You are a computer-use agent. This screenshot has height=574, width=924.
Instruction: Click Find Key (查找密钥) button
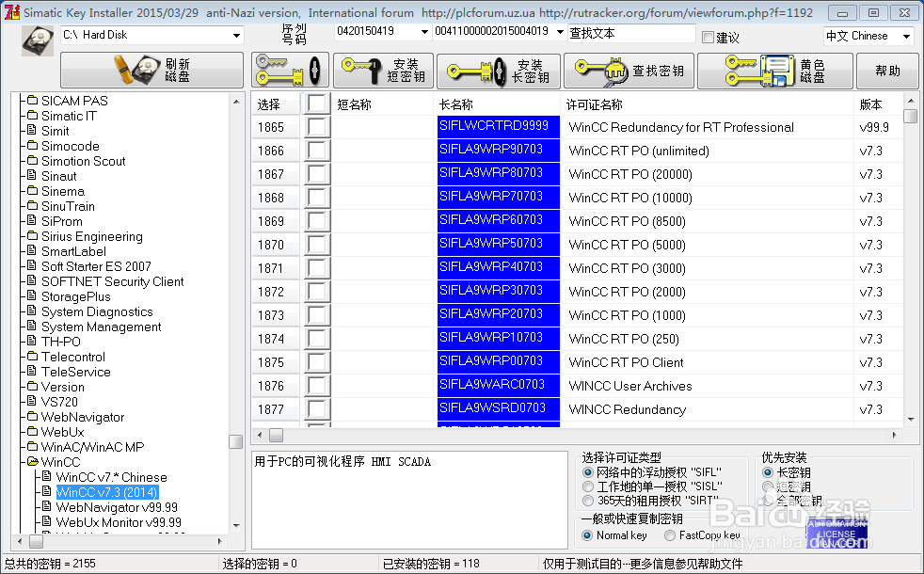click(629, 71)
